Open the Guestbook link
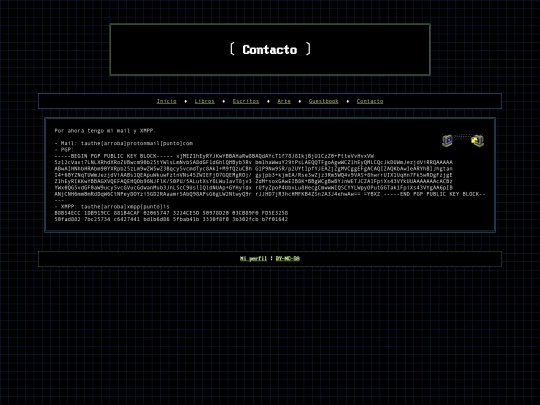 (x=323, y=101)
